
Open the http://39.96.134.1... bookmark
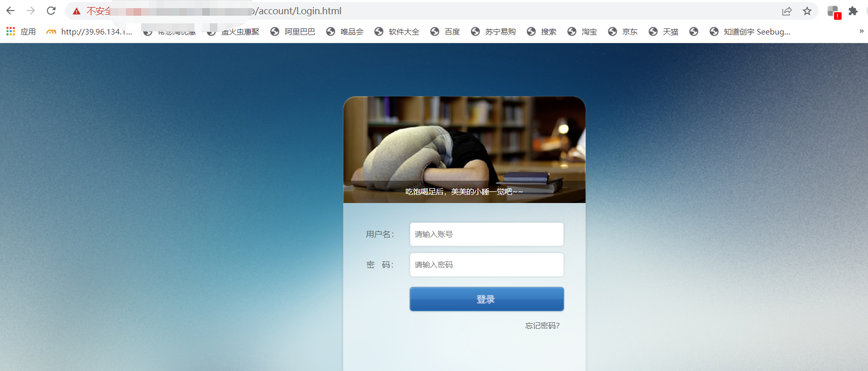89,31
